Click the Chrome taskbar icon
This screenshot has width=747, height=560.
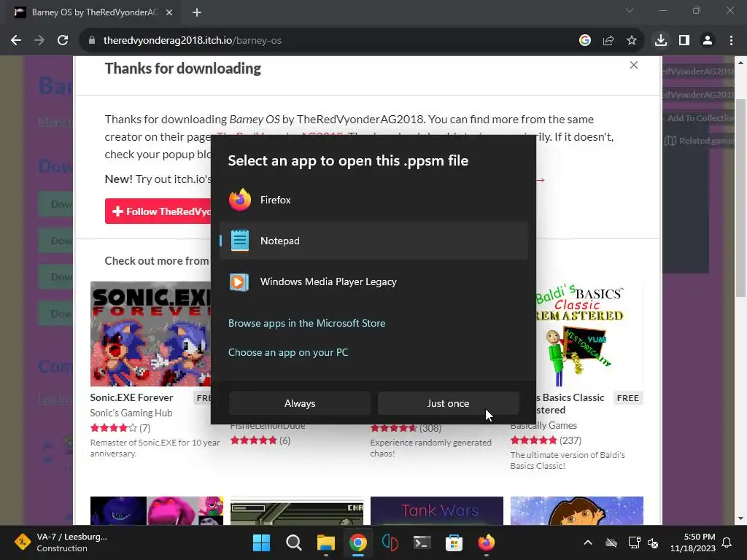357,542
